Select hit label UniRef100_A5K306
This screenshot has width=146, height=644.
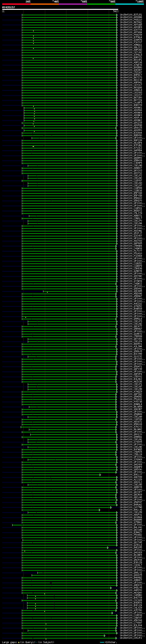click(131, 620)
